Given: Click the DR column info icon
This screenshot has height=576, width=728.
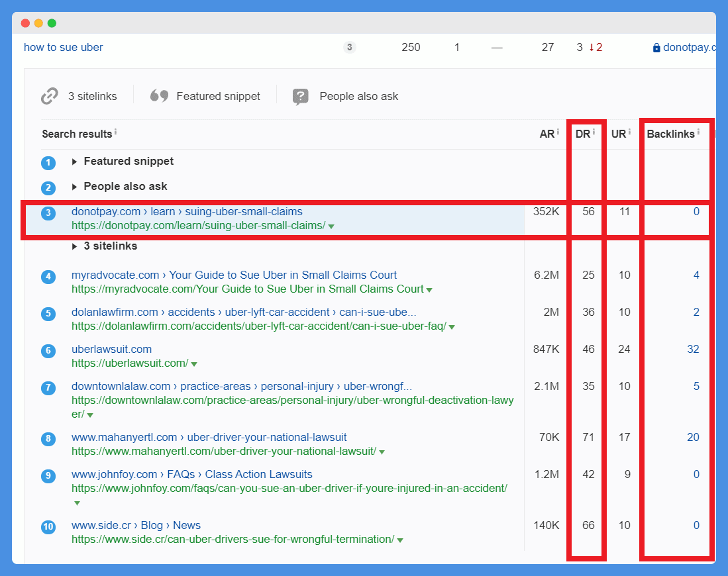Looking at the screenshot, I should tap(594, 132).
